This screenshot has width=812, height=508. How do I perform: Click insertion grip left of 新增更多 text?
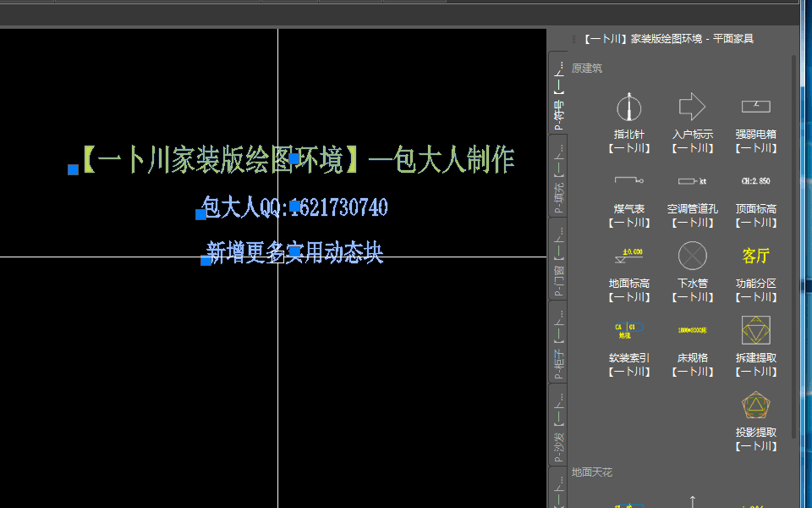[x=206, y=260]
